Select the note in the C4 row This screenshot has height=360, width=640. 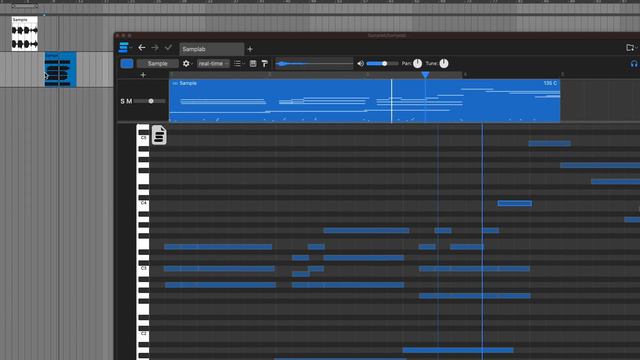pos(515,203)
